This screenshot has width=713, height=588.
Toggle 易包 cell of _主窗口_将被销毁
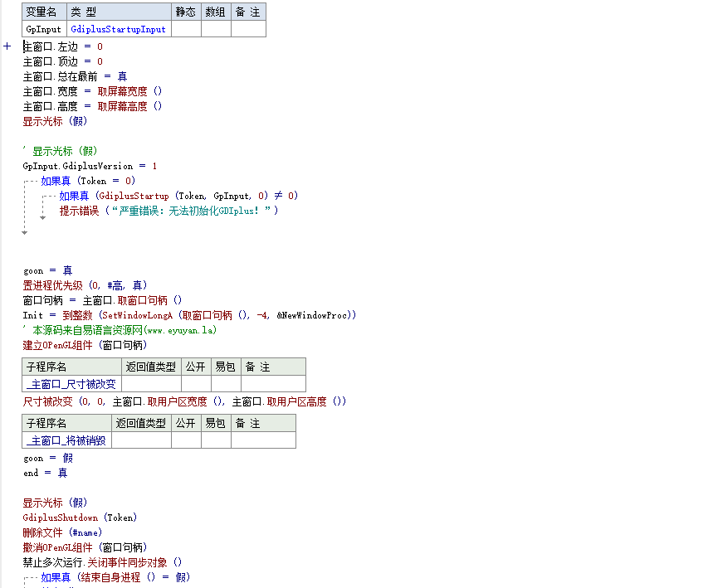coord(216,440)
